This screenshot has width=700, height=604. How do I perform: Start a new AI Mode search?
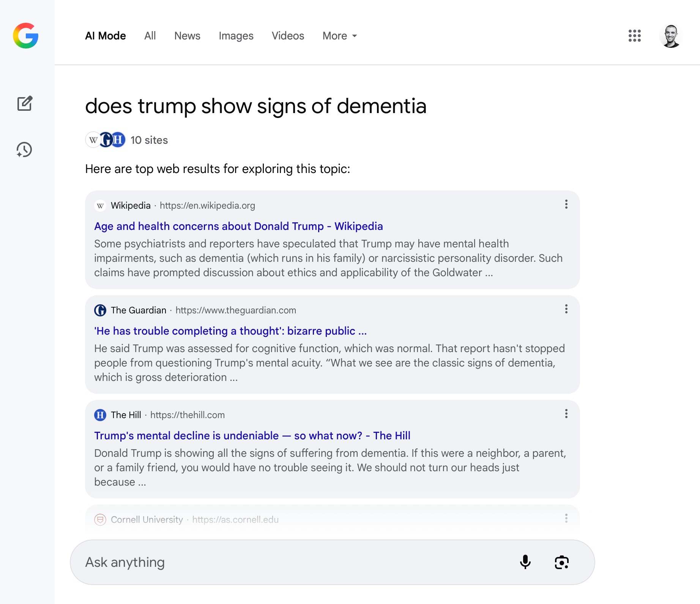coord(25,103)
